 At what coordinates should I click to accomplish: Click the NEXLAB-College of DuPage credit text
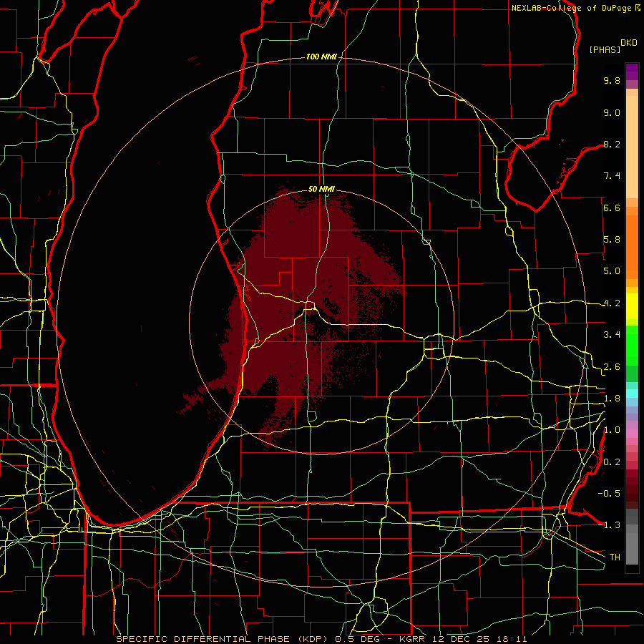(x=572, y=8)
